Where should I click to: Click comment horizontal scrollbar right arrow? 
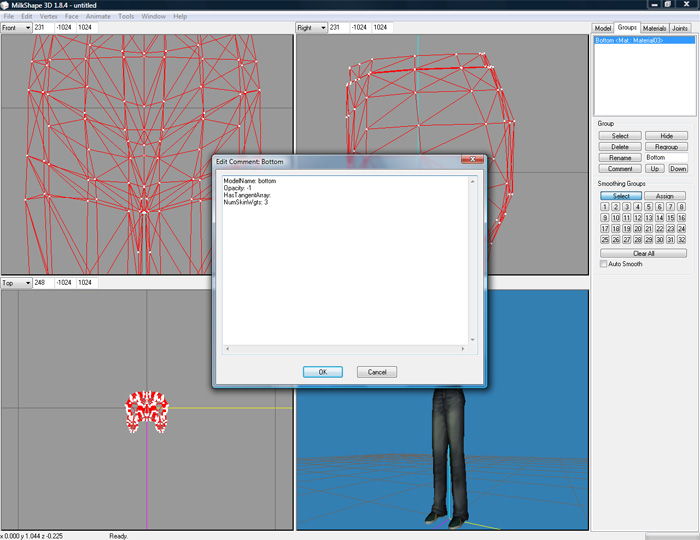463,349
